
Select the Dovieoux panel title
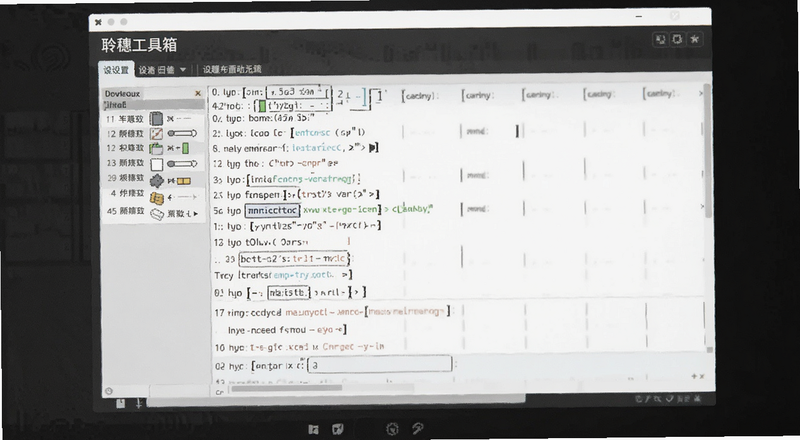[x=122, y=94]
